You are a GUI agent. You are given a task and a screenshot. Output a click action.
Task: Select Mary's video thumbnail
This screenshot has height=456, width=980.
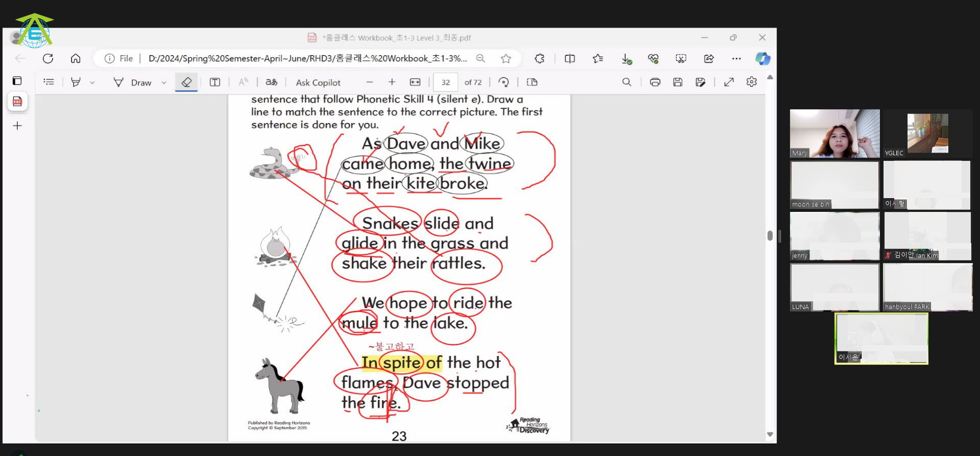point(835,133)
